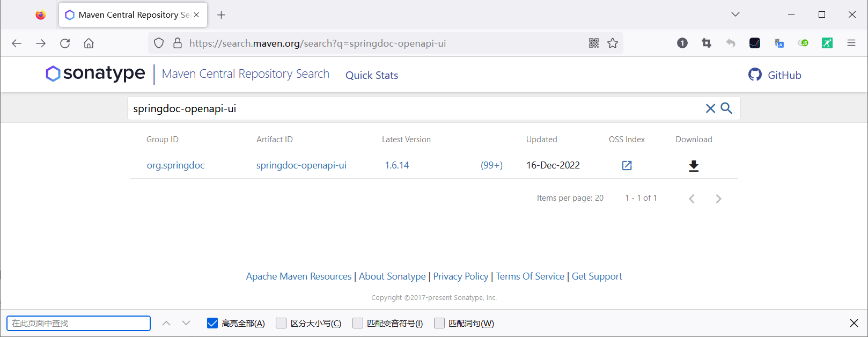The height and width of the screenshot is (337, 868).
Task: Click the greyed undo arrow toolbar icon
Action: click(731, 43)
